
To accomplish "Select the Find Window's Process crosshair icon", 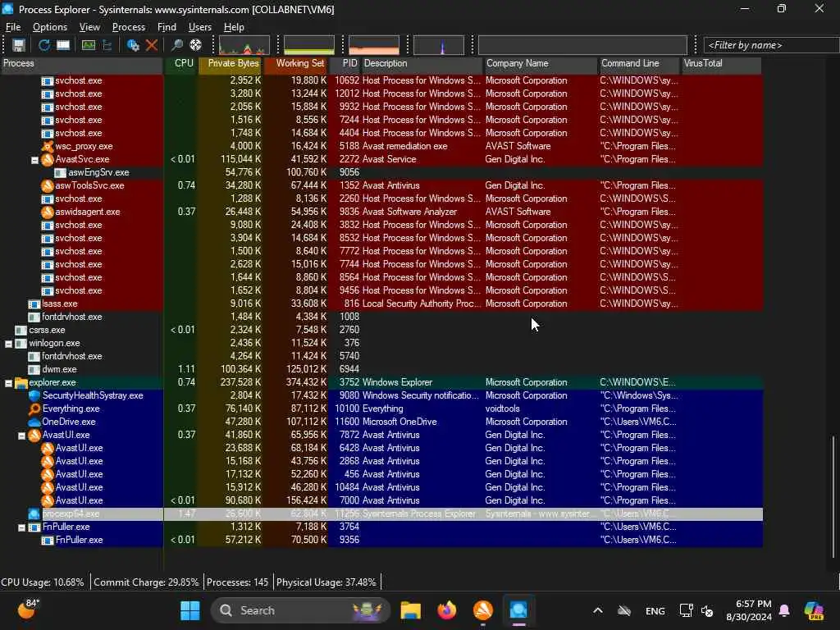I will pyautogui.click(x=195, y=46).
